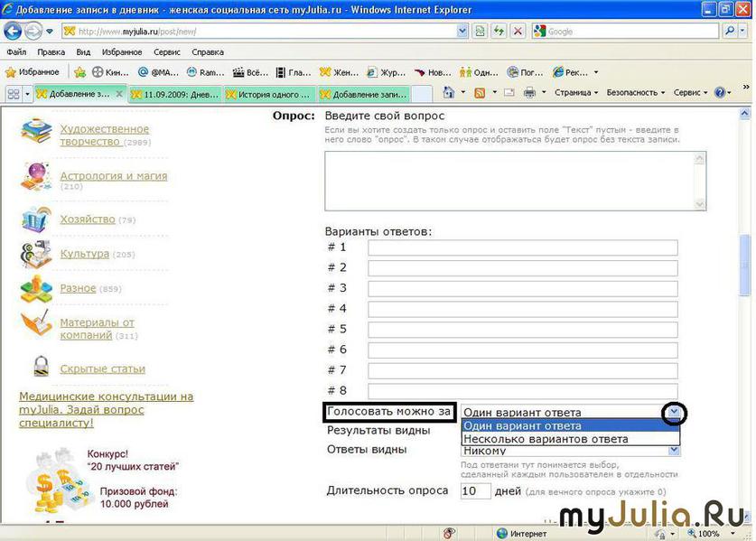The image size is (756, 541).
Task: Open the Ответы видны dropdown
Action: pos(673,450)
